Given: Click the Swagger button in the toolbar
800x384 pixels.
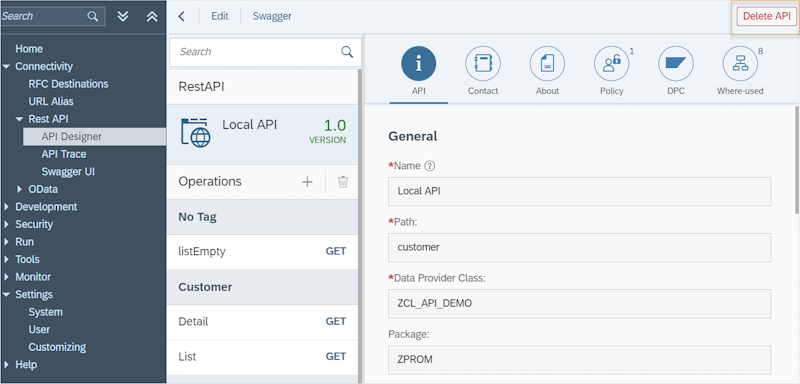Looking at the screenshot, I should [272, 16].
